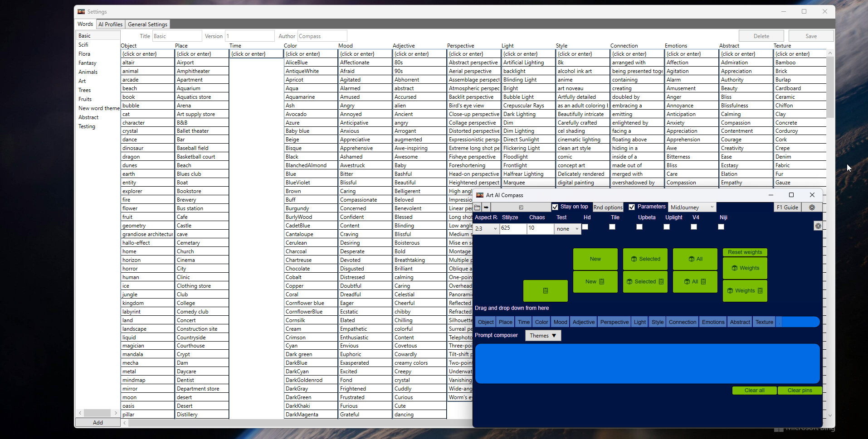
Task: Open the folder icon in Art AI Compass toolbar
Action: tap(478, 207)
